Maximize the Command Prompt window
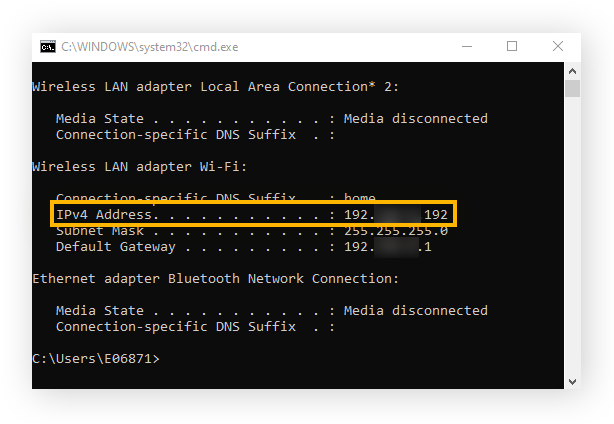Screen dimensions: 614x424 pyautogui.click(x=512, y=46)
